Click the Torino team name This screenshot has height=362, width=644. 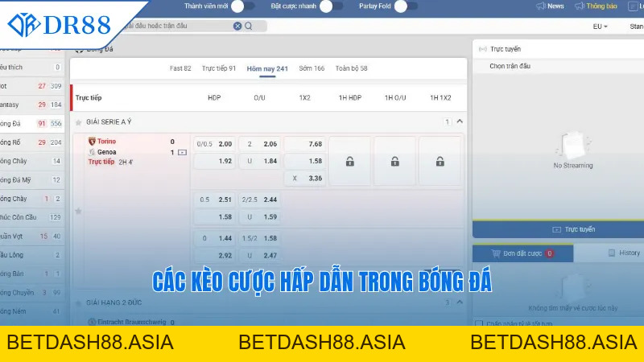[x=106, y=142]
